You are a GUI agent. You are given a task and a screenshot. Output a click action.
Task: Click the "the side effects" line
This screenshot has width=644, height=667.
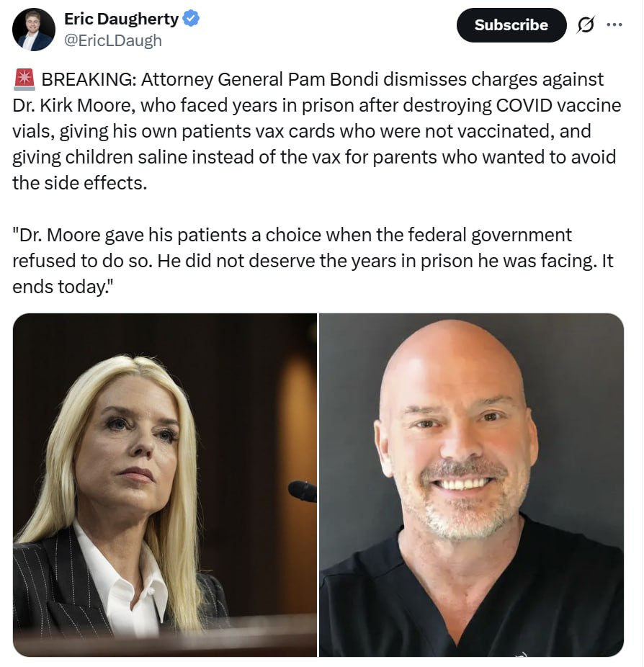pos(79,184)
